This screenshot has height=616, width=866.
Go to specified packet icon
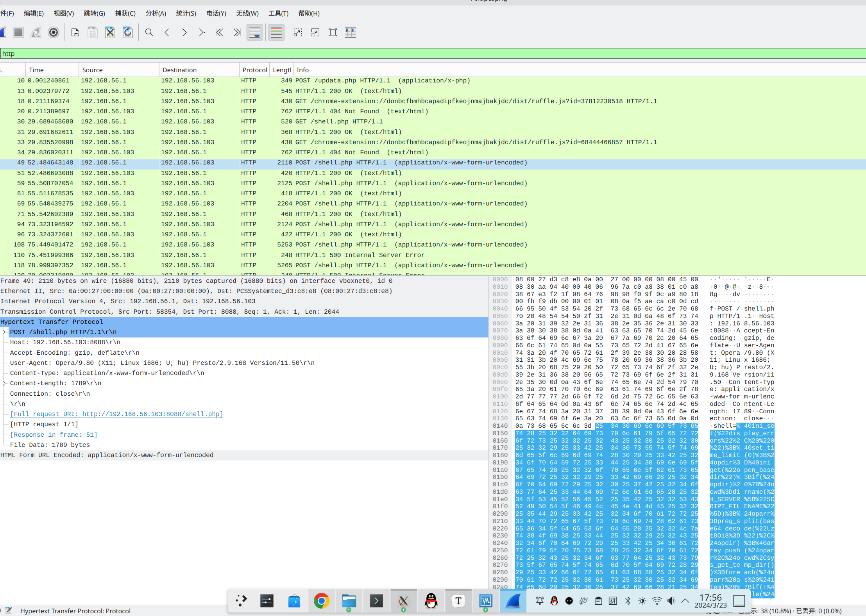coord(202,32)
